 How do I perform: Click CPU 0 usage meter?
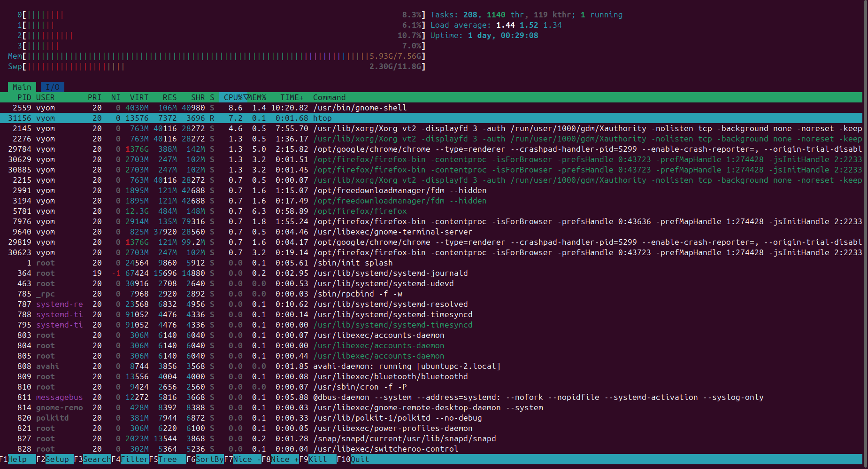[x=222, y=15]
